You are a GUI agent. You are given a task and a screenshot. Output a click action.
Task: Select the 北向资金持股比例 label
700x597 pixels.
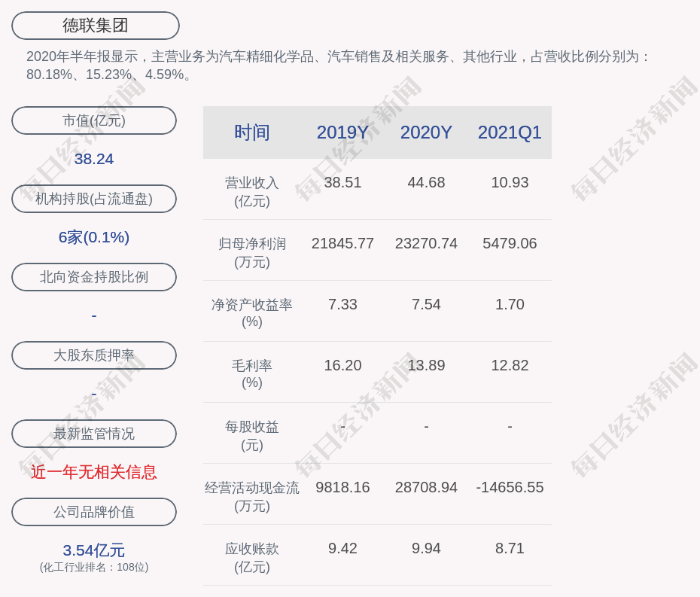pyautogui.click(x=94, y=277)
